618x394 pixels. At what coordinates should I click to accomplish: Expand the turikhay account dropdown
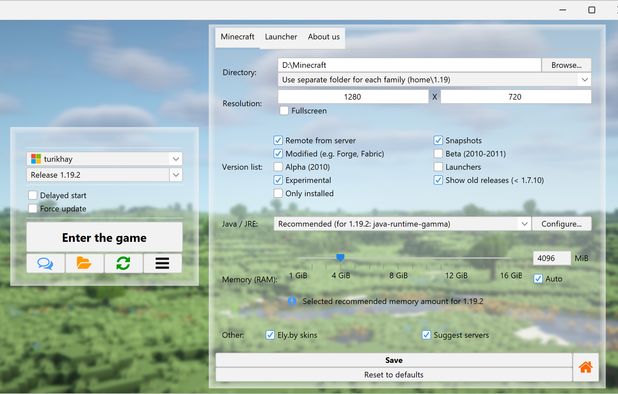pyautogui.click(x=176, y=159)
